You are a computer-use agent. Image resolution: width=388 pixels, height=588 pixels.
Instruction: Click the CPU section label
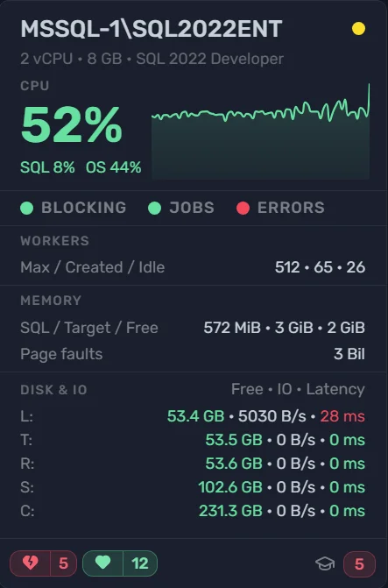pyautogui.click(x=34, y=86)
